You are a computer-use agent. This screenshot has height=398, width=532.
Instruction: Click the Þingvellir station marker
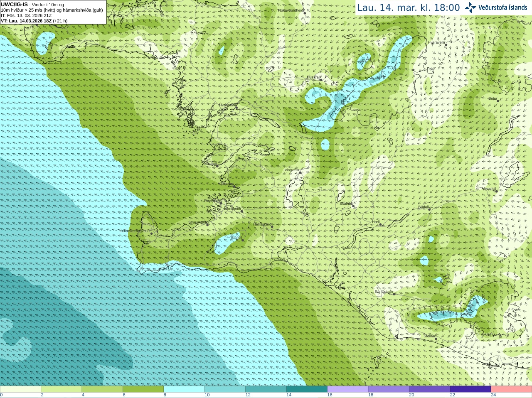300,172
